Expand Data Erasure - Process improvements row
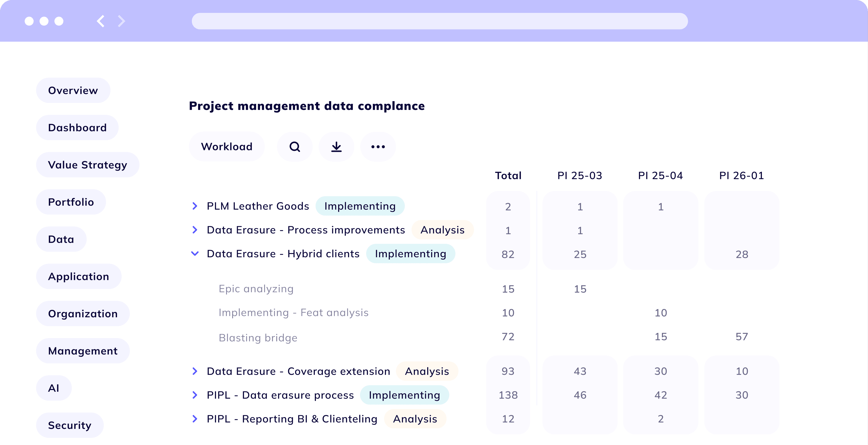The height and width of the screenshot is (445, 868). (195, 230)
